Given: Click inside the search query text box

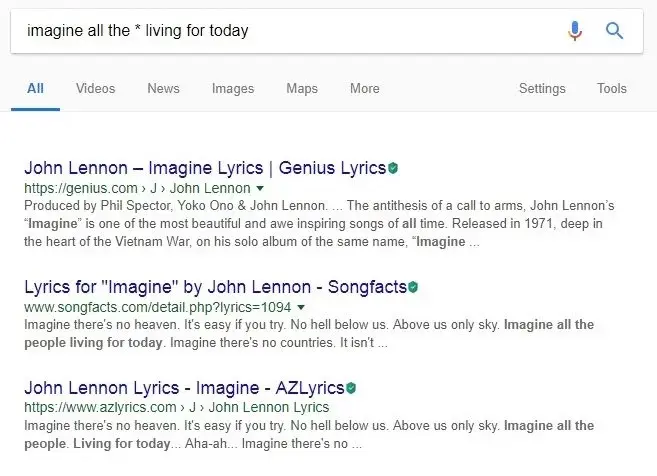Looking at the screenshot, I should [x=280, y=31].
